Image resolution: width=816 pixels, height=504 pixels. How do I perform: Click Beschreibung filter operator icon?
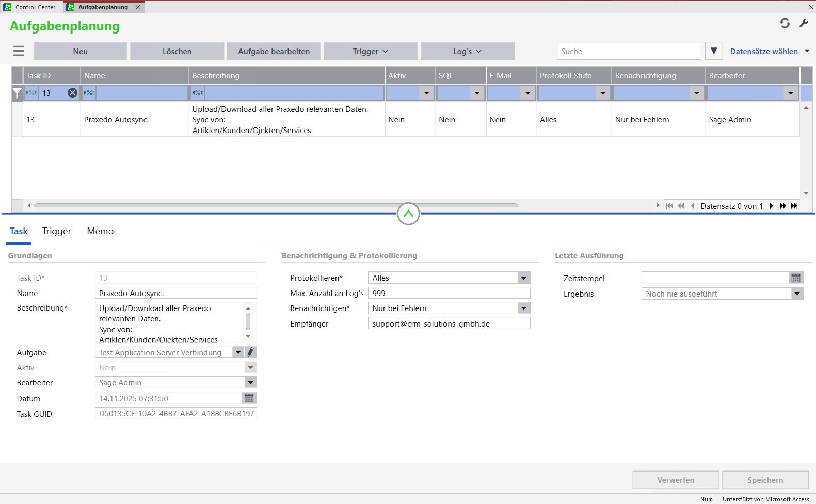point(198,93)
